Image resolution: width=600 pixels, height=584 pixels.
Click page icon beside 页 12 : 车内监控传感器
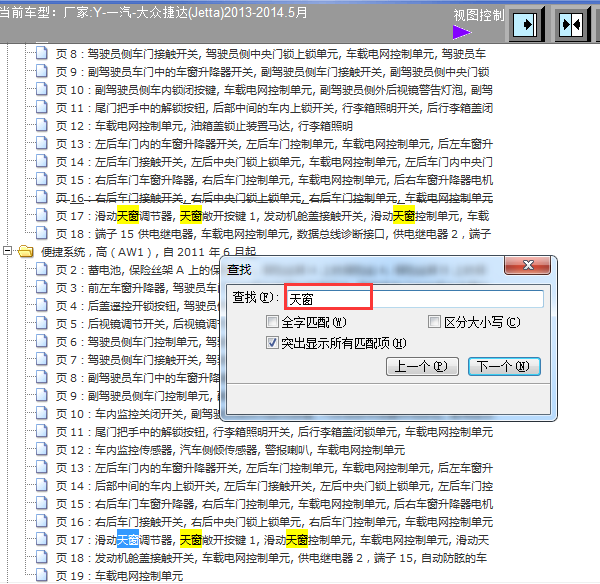[x=42, y=449]
